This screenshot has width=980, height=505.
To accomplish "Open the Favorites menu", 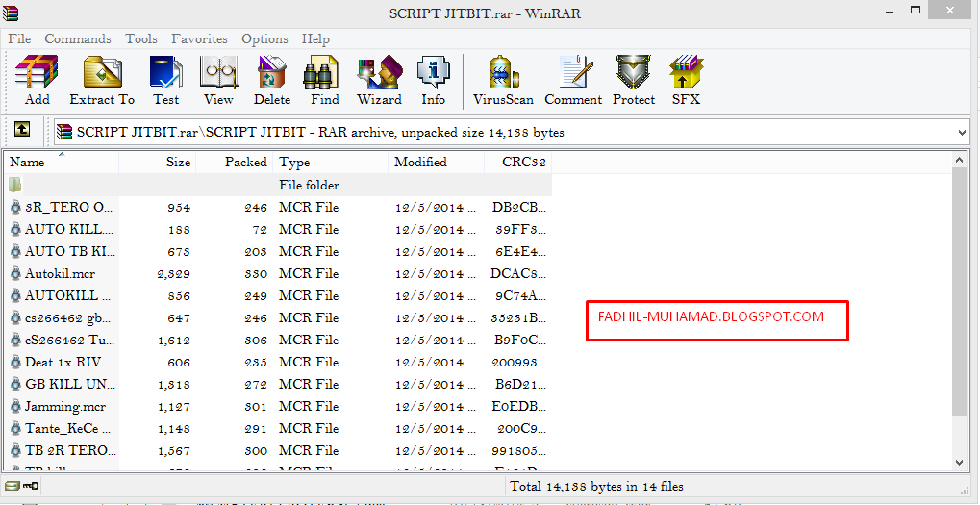I will point(199,38).
